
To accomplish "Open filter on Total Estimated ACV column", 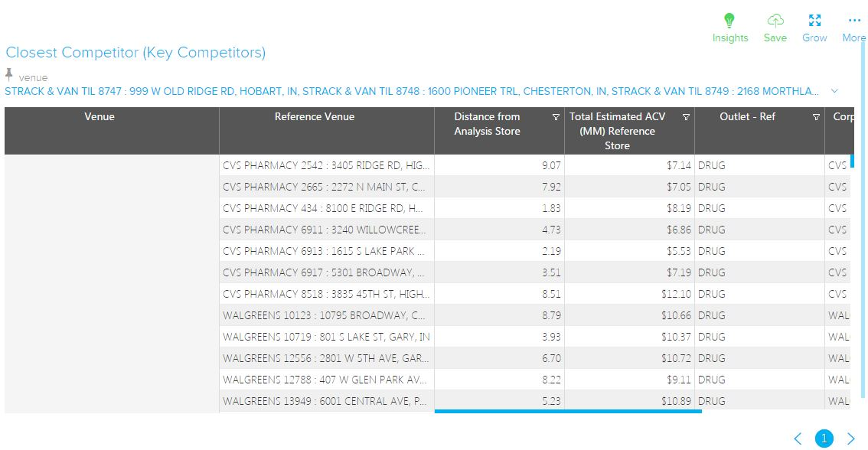I will [686, 117].
